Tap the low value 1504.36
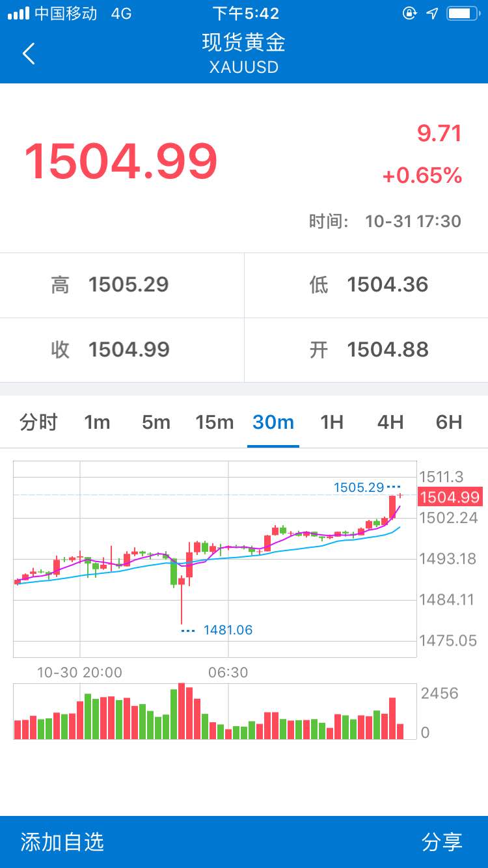The image size is (488, 868). pos(388,285)
